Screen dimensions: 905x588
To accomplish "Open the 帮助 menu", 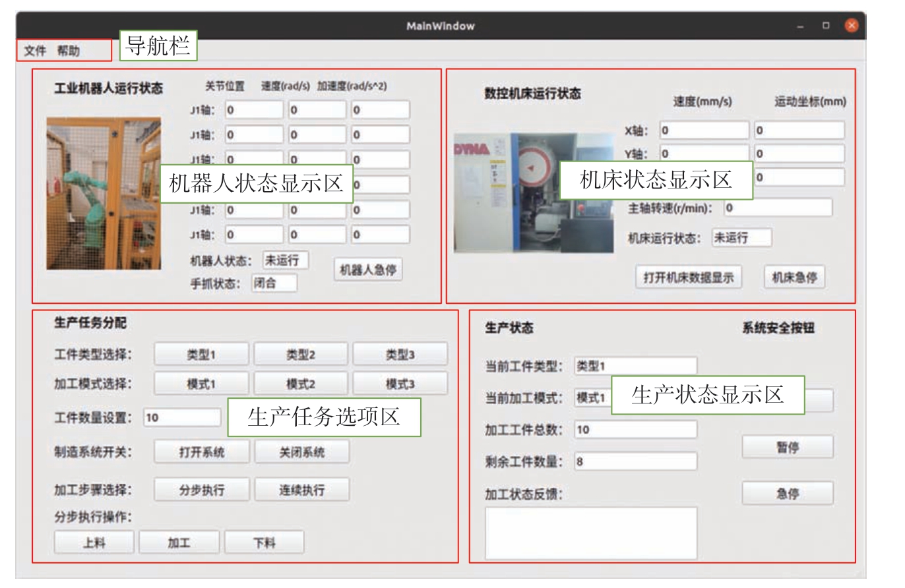I will coord(68,51).
